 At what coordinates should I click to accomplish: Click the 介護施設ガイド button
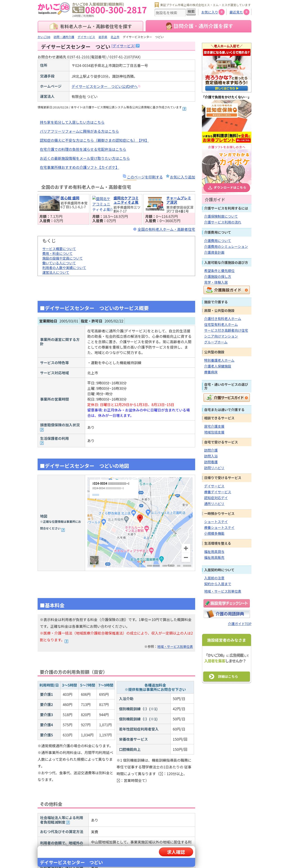point(226,290)
